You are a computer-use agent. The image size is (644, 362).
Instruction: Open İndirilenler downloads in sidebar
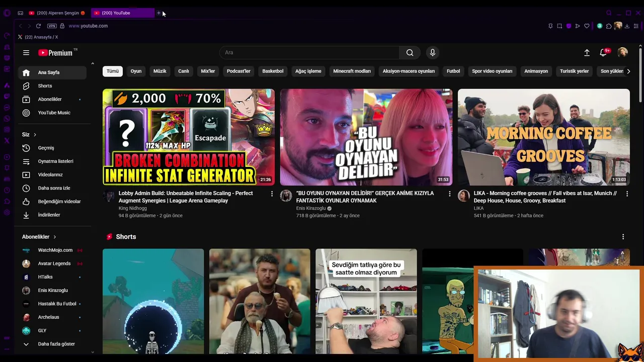(52, 215)
